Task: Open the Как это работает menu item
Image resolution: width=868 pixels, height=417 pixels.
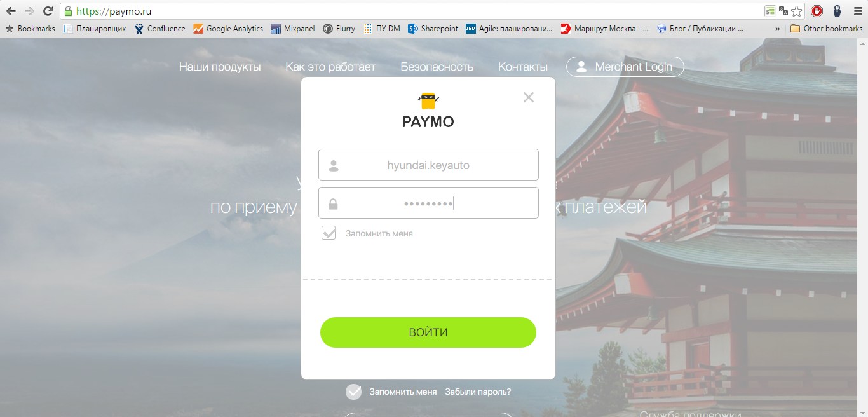Action: tap(330, 67)
